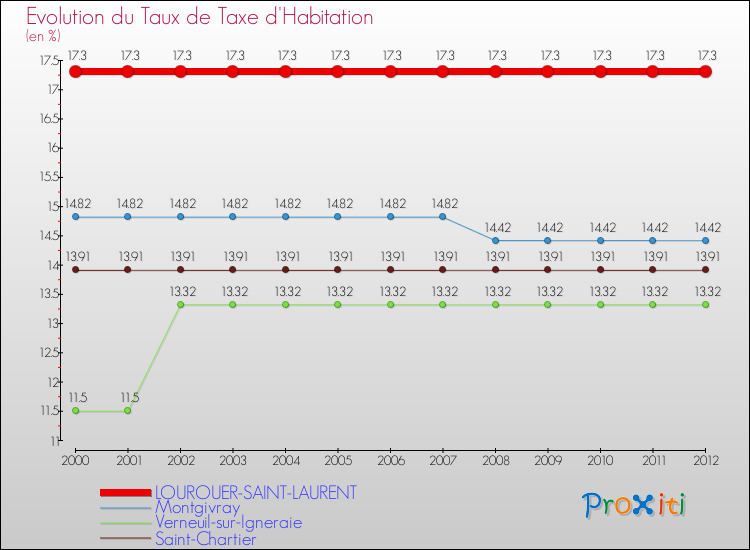Click the 2012 x-axis label

[706, 460]
